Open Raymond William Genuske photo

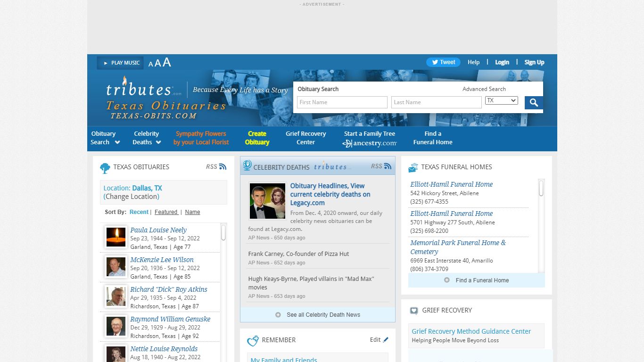click(116, 326)
